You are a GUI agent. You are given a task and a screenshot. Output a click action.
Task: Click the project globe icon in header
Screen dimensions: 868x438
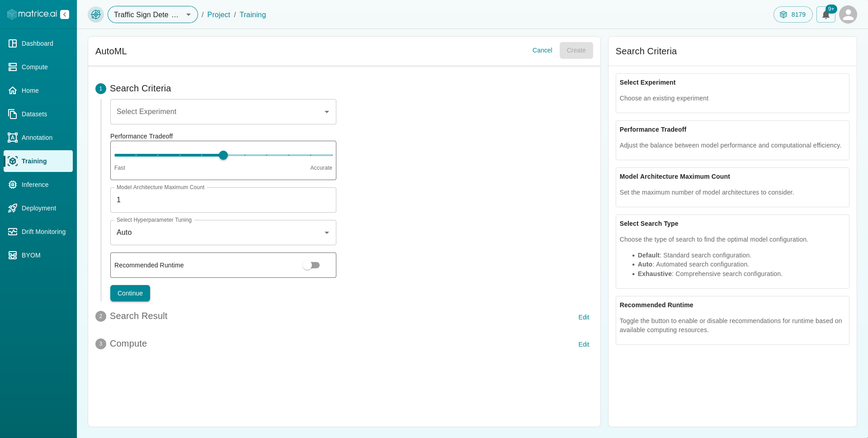coord(96,14)
